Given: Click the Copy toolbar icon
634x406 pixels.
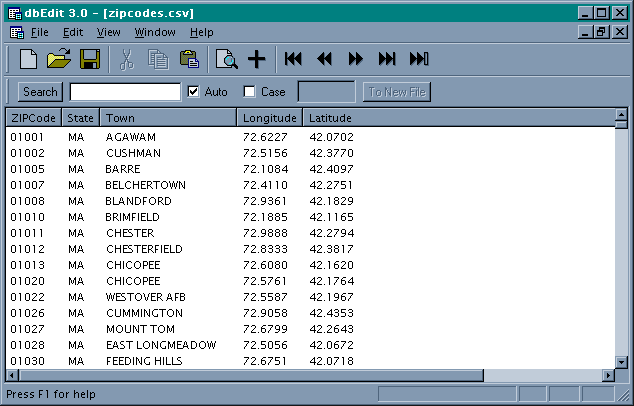Looking at the screenshot, I should coord(158,59).
